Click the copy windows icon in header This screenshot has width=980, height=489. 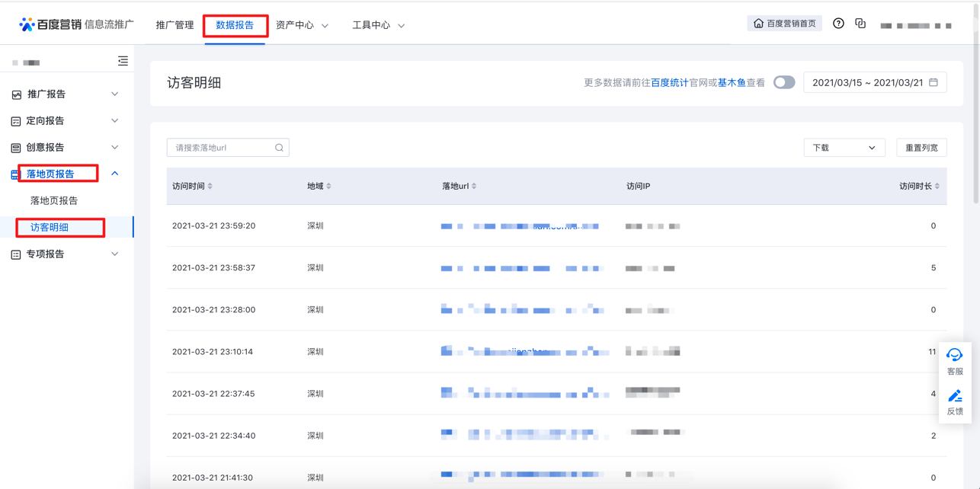click(x=860, y=24)
